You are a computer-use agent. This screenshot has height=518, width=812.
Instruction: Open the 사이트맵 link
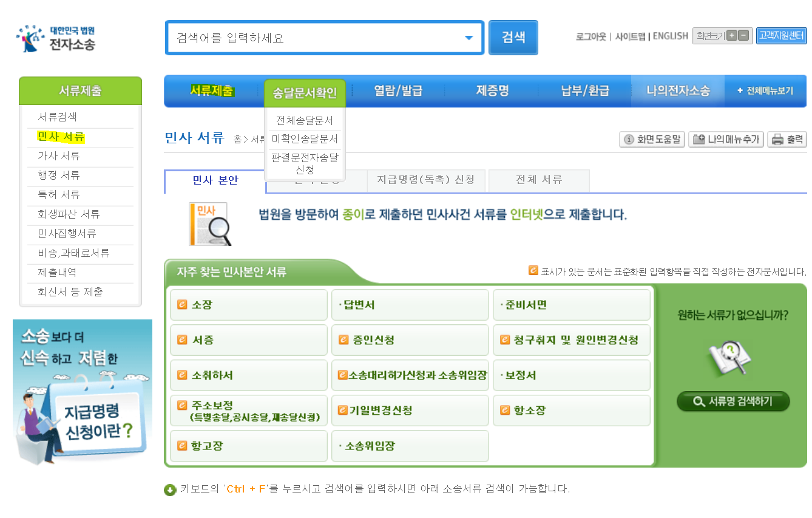point(631,36)
